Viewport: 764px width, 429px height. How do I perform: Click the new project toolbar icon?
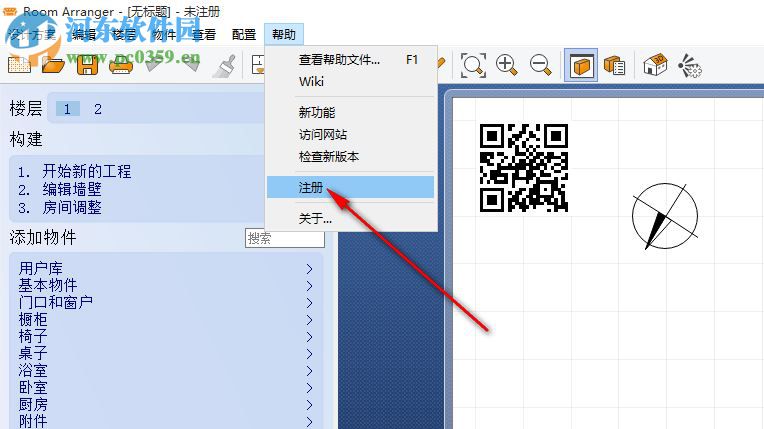(19, 65)
